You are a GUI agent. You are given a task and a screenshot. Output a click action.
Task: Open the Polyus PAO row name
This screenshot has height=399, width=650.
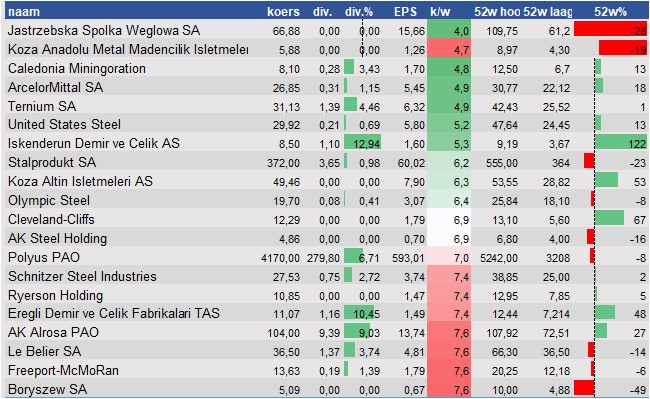coord(44,257)
